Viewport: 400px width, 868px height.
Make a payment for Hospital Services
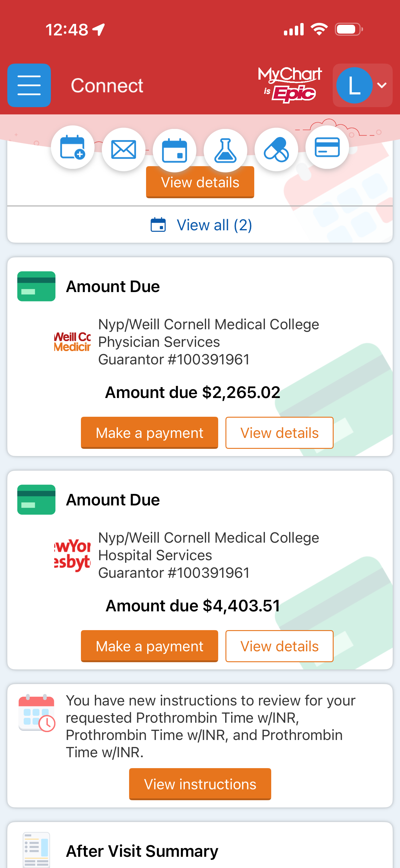pos(149,646)
